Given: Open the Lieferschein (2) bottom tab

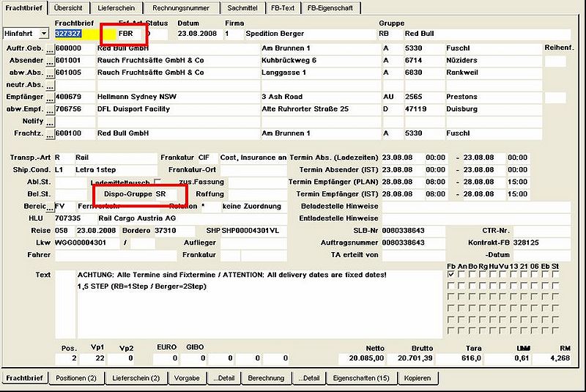Looking at the screenshot, I should [136, 378].
